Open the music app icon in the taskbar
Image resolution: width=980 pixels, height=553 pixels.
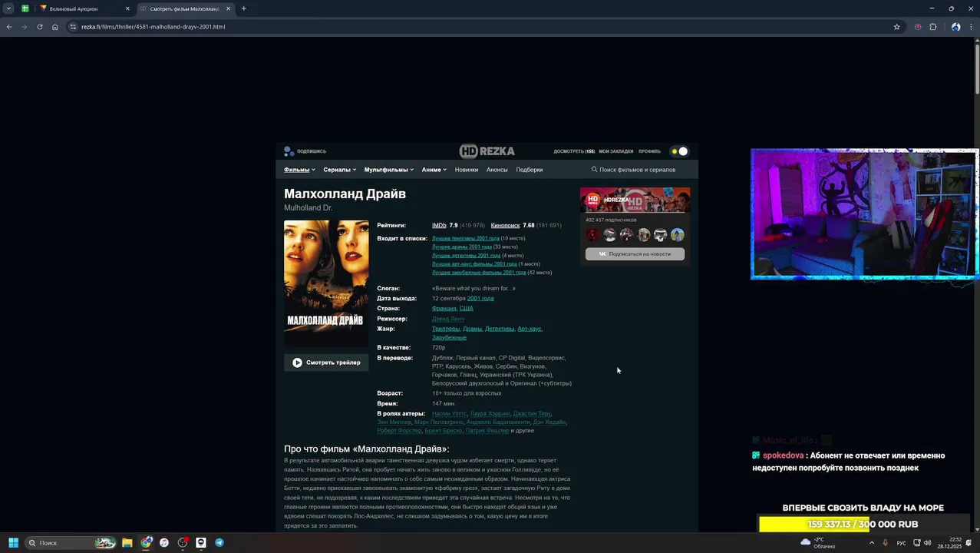tap(164, 543)
